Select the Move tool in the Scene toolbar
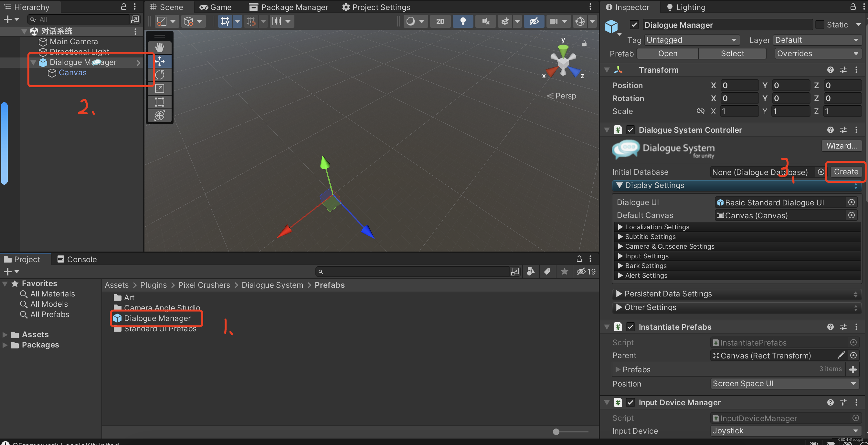This screenshot has width=868, height=445. pos(159,61)
